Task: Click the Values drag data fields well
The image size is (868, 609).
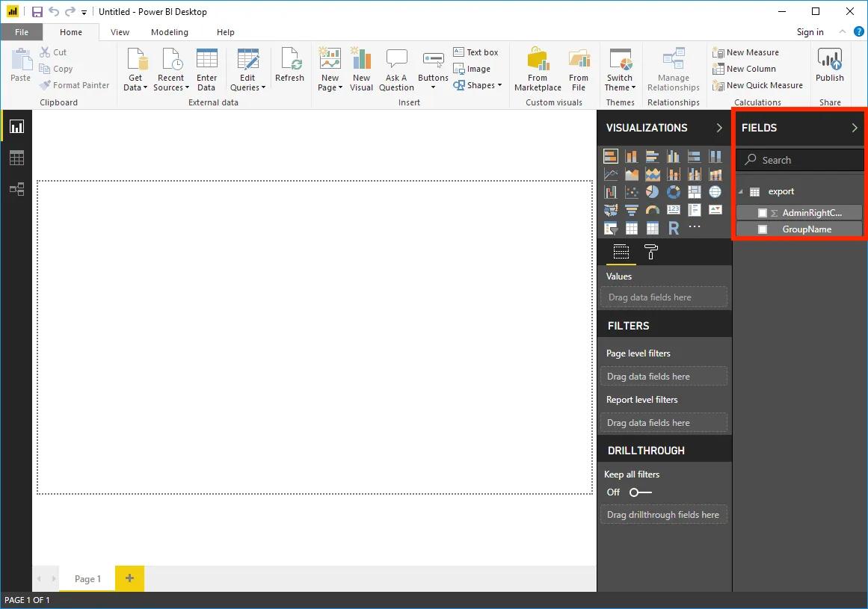Action: click(x=664, y=297)
